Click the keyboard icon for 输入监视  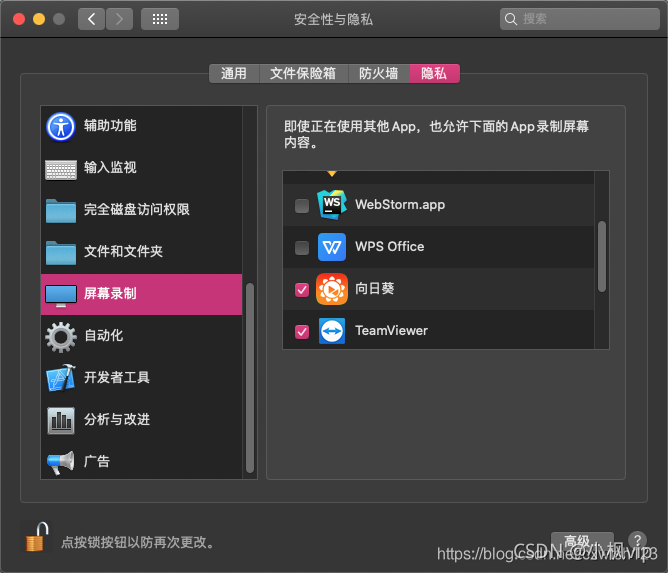click(61, 170)
